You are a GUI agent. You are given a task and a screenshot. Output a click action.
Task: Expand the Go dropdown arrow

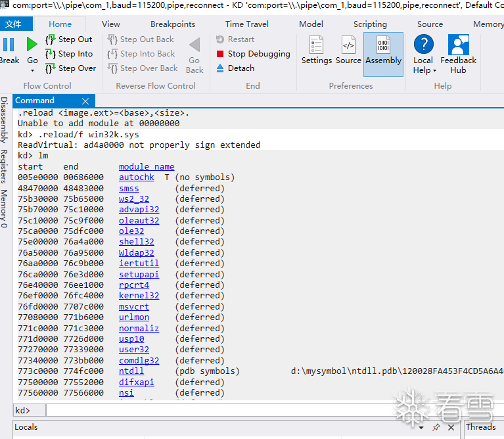(32, 70)
